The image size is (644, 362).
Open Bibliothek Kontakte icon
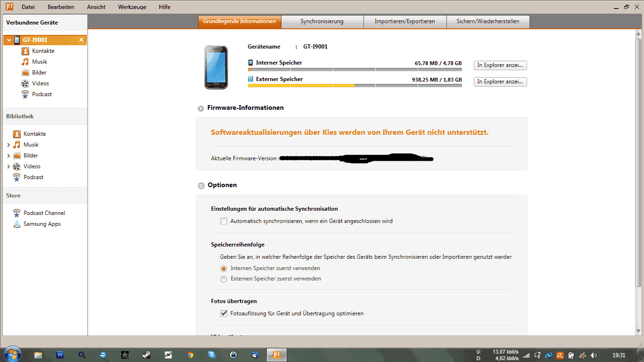pos(17,134)
